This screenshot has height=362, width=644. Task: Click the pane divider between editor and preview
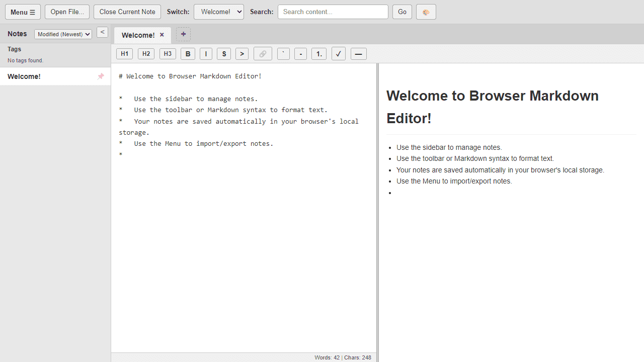[377, 212]
